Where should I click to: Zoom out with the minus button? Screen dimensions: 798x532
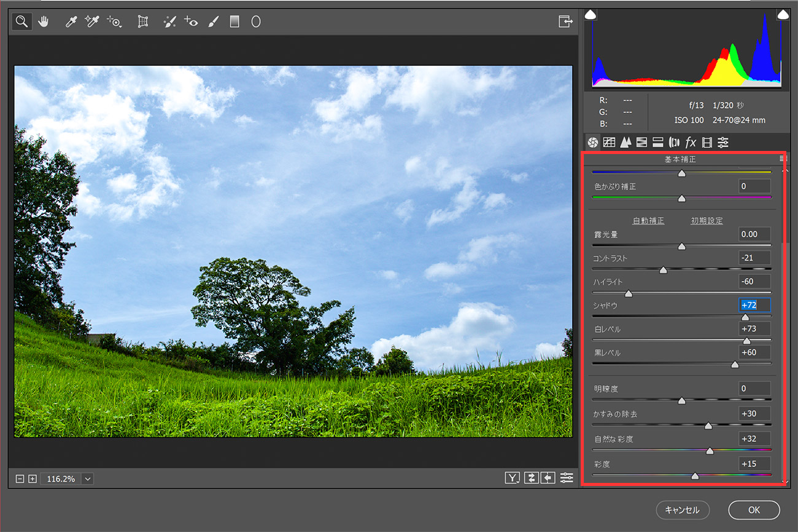pyautogui.click(x=20, y=479)
